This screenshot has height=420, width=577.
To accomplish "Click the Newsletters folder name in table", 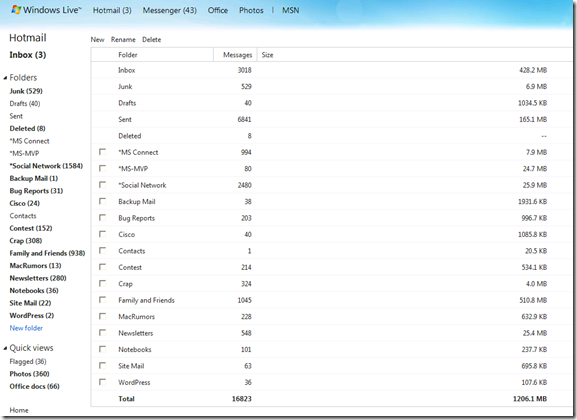I will pos(135,333).
